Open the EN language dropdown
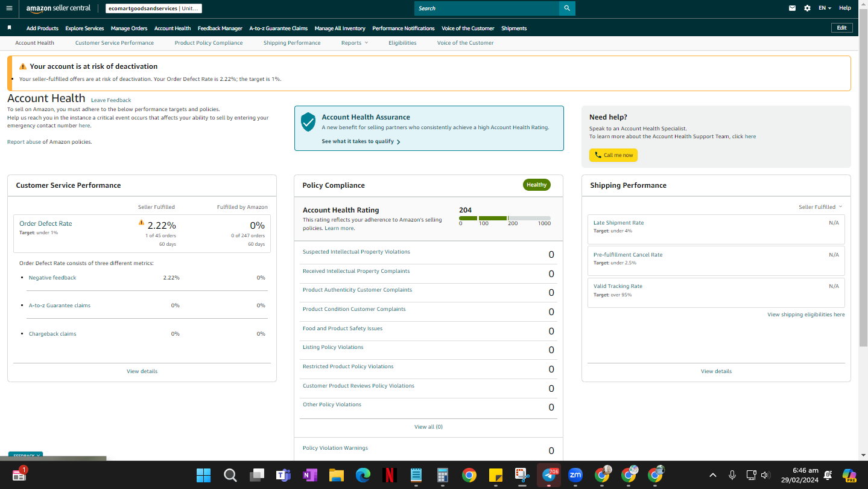Screen dimensions: 868x489 pyautogui.click(x=825, y=8)
